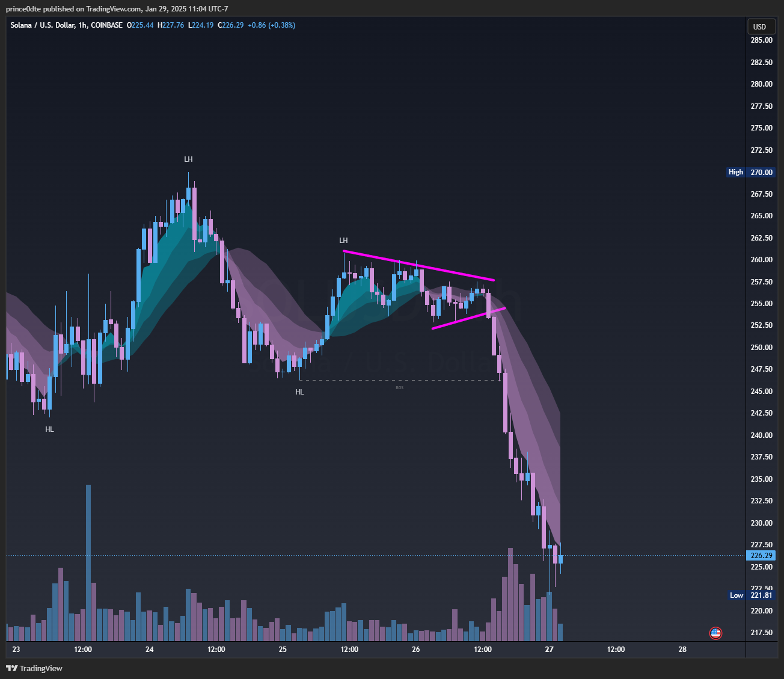Click the HL label below the BOS dashed line
The width and height of the screenshot is (784, 679).
(x=299, y=392)
